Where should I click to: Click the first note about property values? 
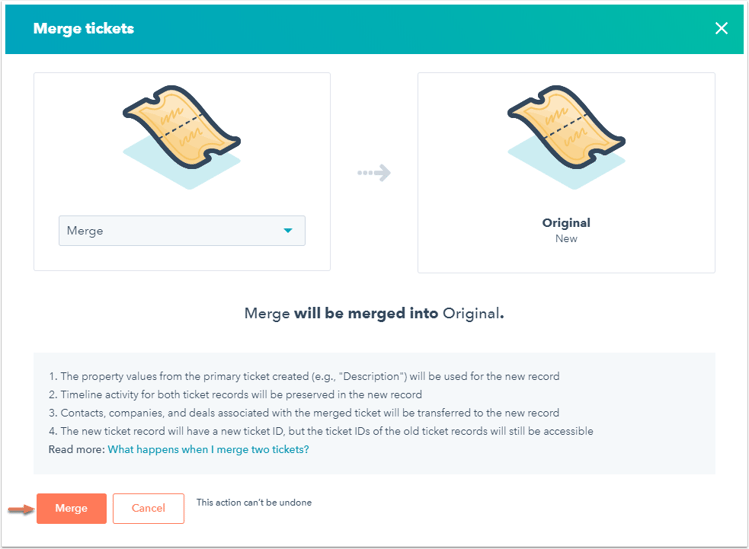pyautogui.click(x=304, y=377)
